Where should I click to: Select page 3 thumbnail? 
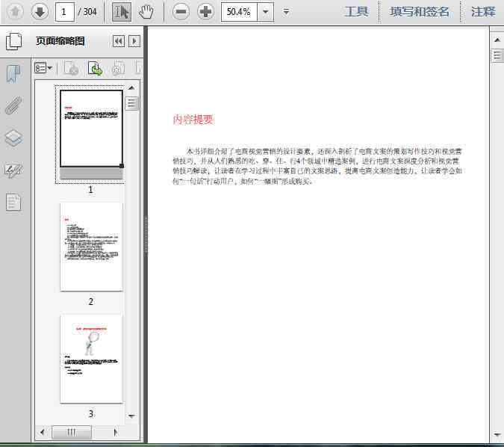point(91,359)
